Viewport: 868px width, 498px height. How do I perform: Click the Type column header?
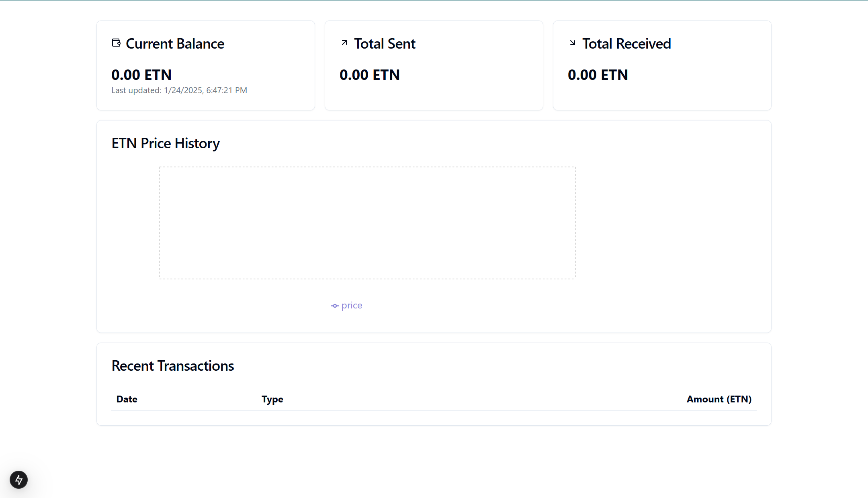pos(272,399)
